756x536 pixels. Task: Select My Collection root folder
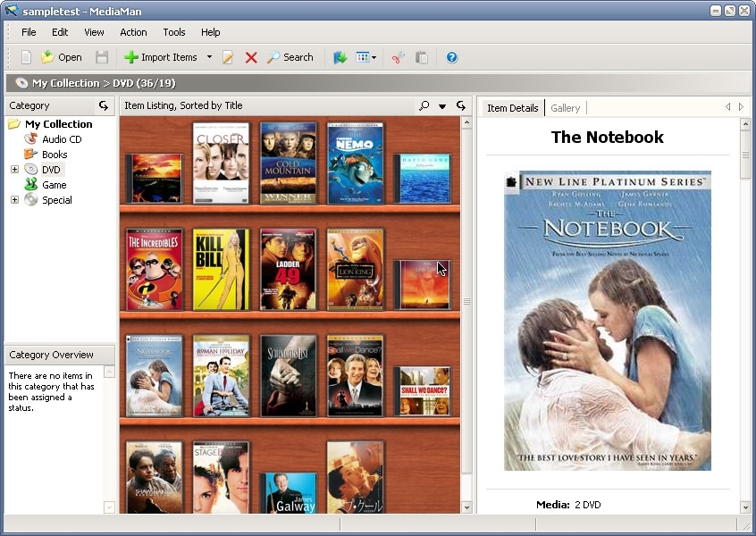point(58,124)
